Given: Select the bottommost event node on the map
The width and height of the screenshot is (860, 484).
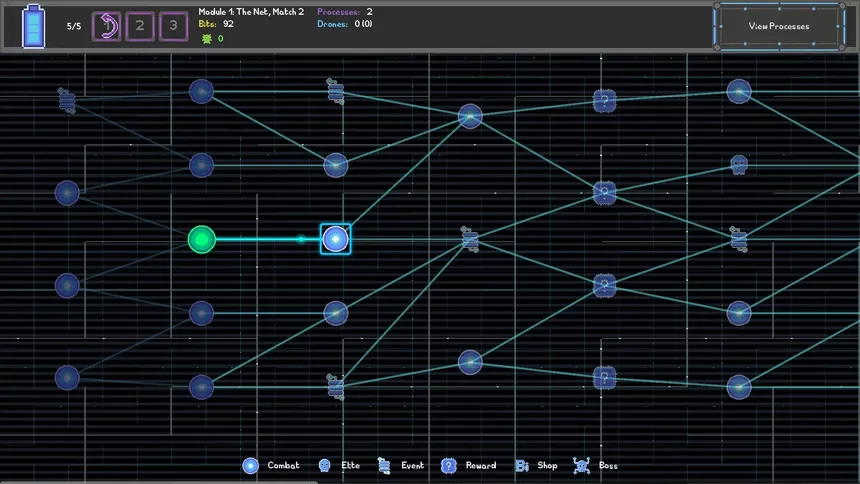Looking at the screenshot, I should pos(335,387).
